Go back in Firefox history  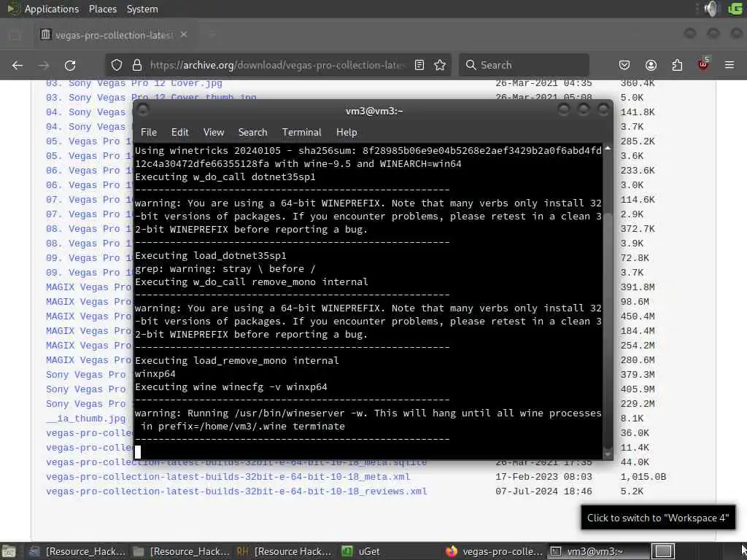coord(18,65)
